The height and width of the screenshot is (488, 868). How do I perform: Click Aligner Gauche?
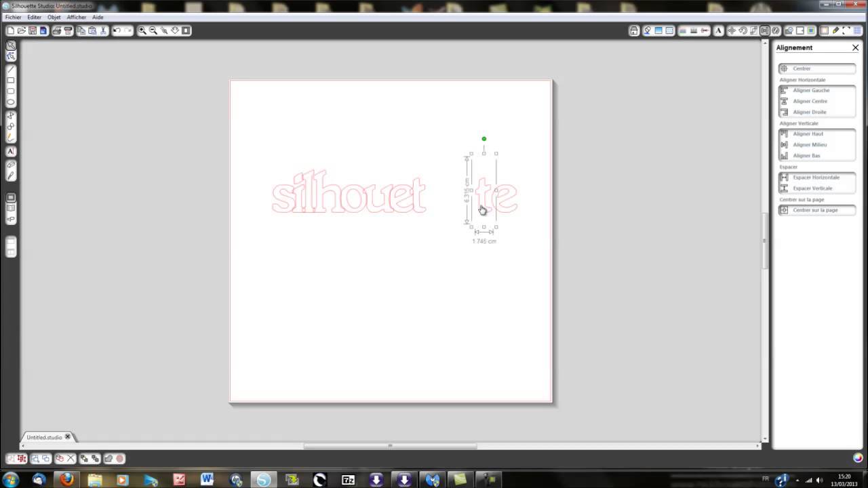817,90
